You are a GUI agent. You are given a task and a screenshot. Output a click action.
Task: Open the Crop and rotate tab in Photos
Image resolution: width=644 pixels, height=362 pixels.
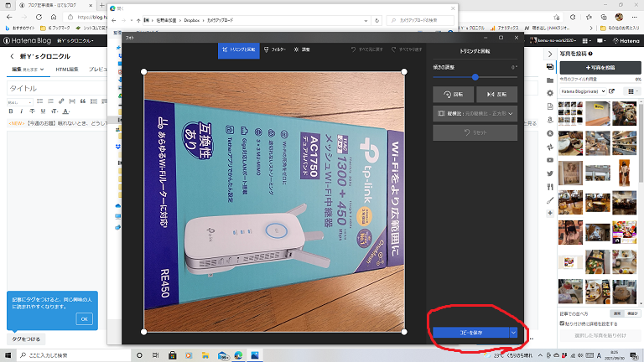tap(239, 49)
